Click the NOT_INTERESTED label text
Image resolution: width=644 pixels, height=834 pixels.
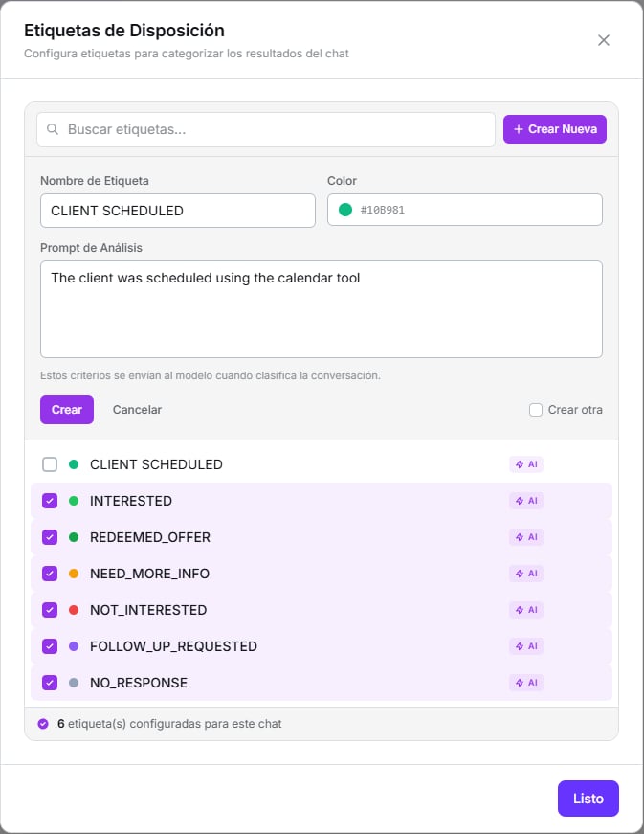click(x=148, y=610)
